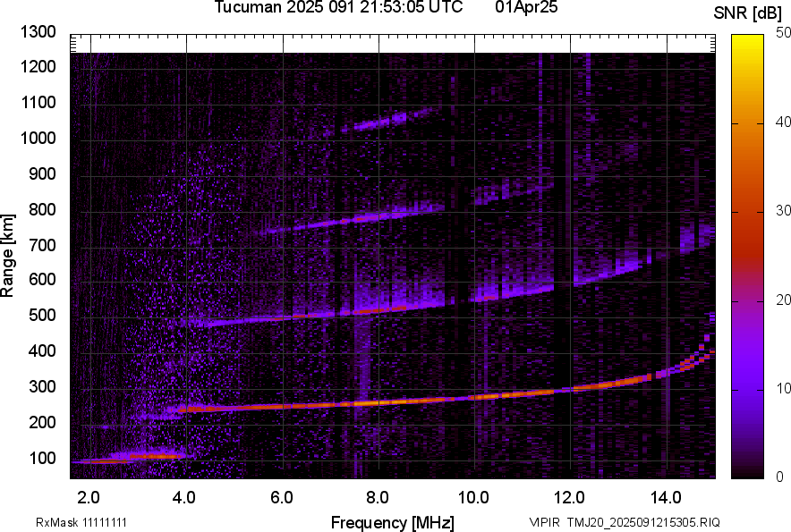Click the frequency tick label 10.0
The width and height of the screenshot is (791, 532).
(x=473, y=498)
